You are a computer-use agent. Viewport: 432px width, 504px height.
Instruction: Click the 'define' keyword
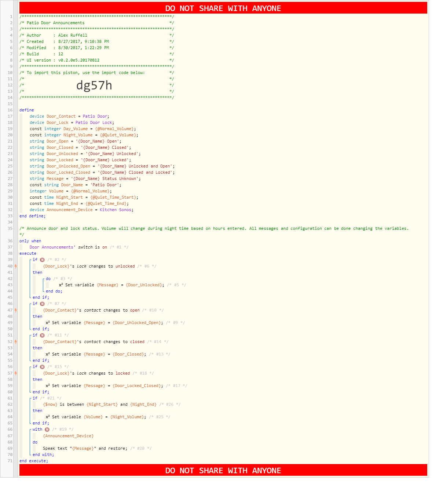[27, 110]
